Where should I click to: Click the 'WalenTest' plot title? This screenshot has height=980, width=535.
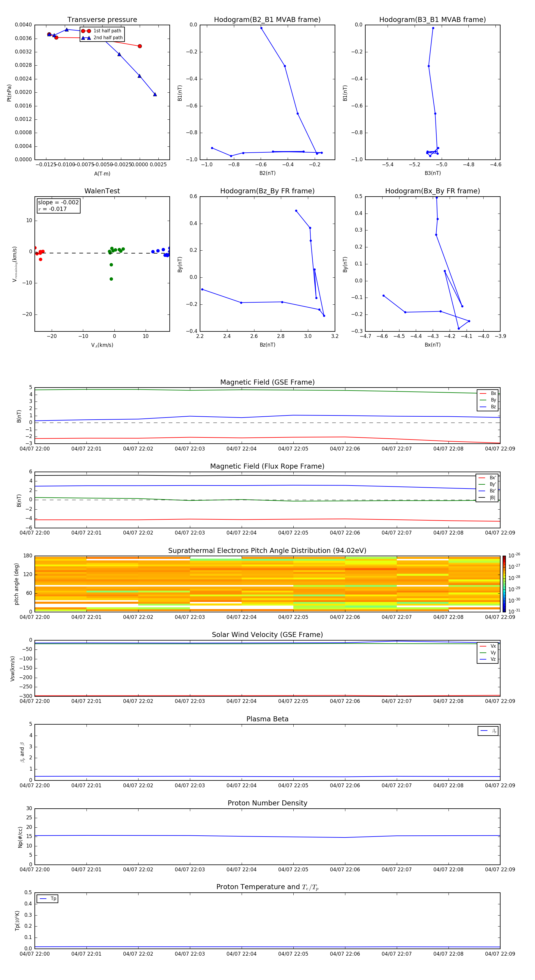102,191
